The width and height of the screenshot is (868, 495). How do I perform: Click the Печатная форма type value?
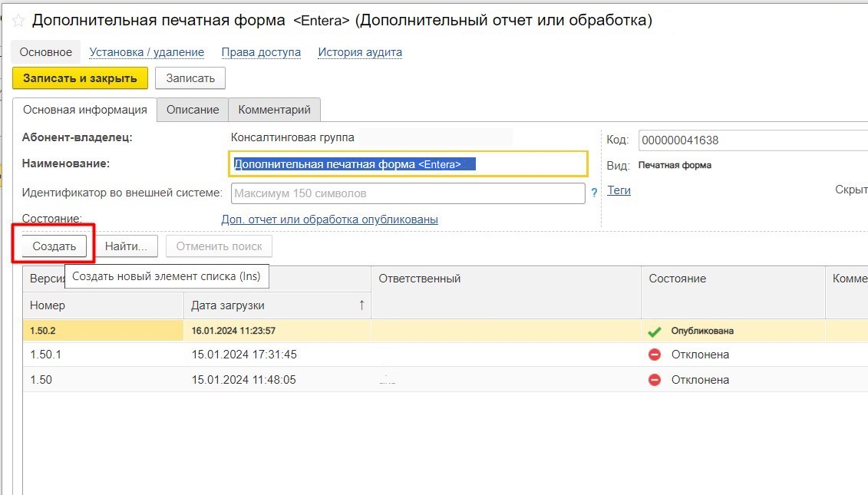point(675,165)
